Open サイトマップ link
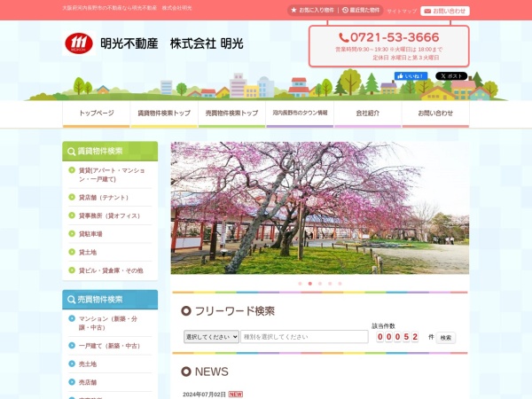The height and width of the screenshot is (399, 532). pyautogui.click(x=402, y=12)
